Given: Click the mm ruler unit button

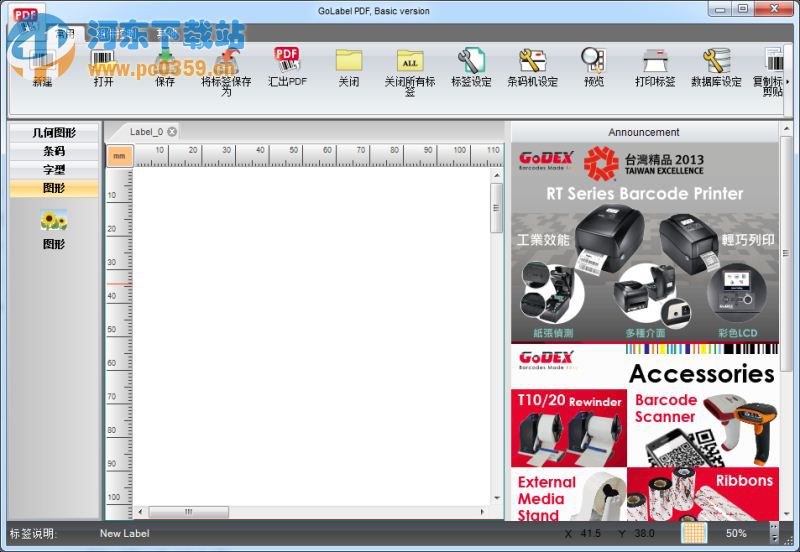Looking at the screenshot, I should (x=119, y=156).
